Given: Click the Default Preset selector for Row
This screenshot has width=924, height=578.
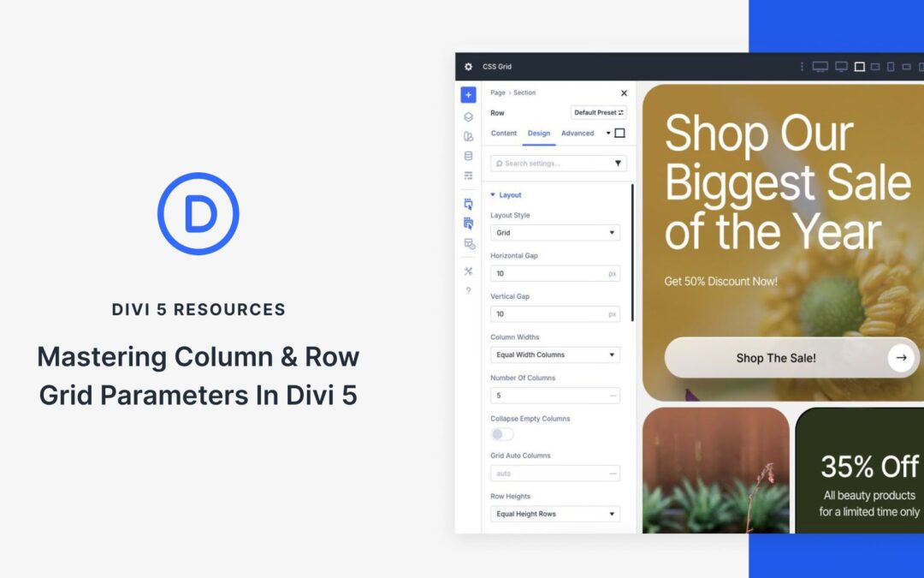Looking at the screenshot, I should pyautogui.click(x=597, y=112).
